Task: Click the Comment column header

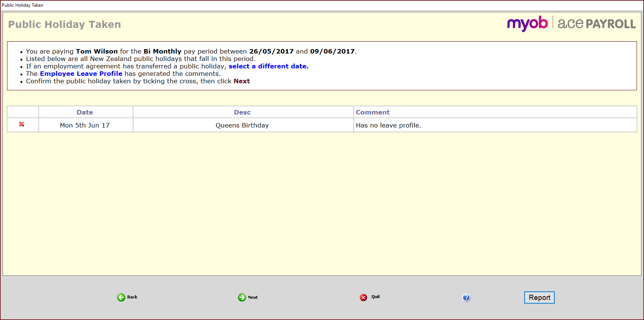Action: (x=495, y=112)
